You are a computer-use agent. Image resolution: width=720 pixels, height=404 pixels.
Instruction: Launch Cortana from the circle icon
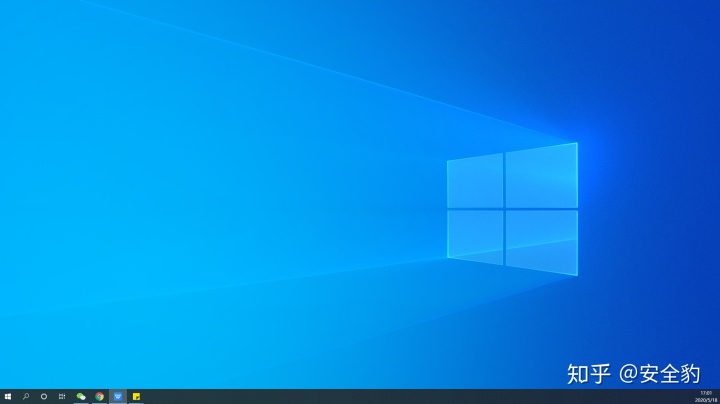click(x=44, y=396)
